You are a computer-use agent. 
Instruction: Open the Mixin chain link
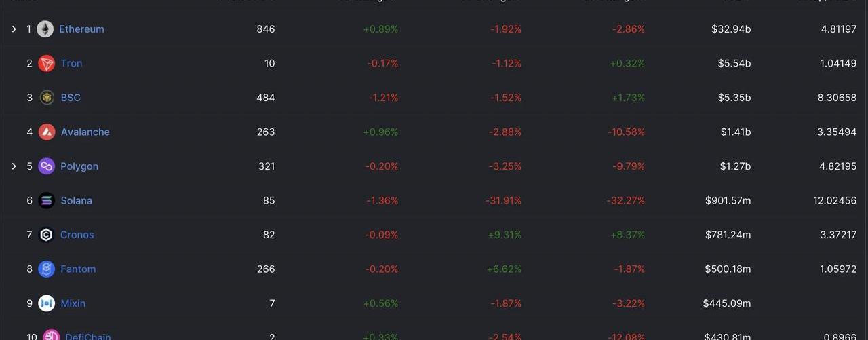click(73, 303)
